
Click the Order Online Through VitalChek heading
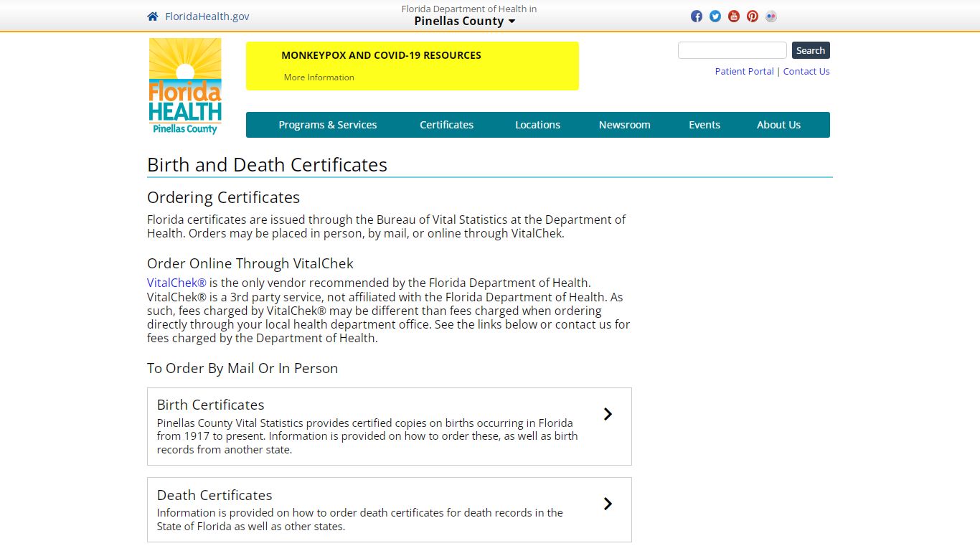click(x=250, y=263)
